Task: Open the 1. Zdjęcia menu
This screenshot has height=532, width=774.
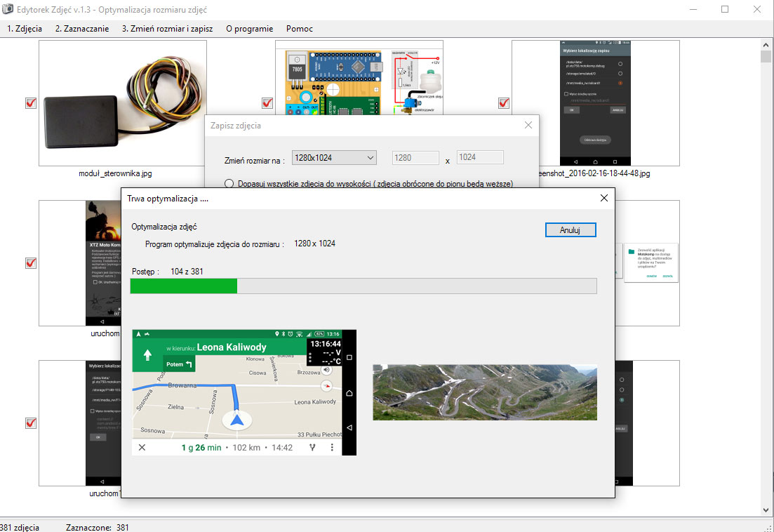Action: coord(24,29)
